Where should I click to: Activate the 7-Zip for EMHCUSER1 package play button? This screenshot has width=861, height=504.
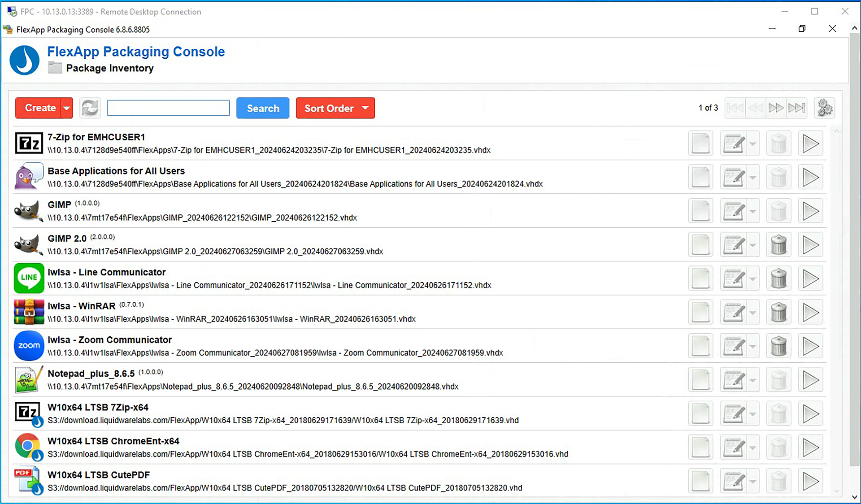tap(810, 143)
